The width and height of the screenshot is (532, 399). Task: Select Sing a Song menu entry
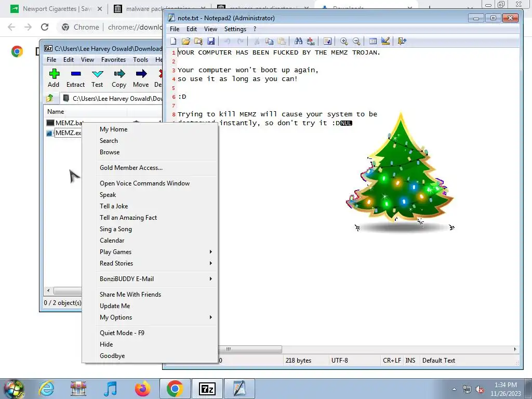click(x=156, y=229)
